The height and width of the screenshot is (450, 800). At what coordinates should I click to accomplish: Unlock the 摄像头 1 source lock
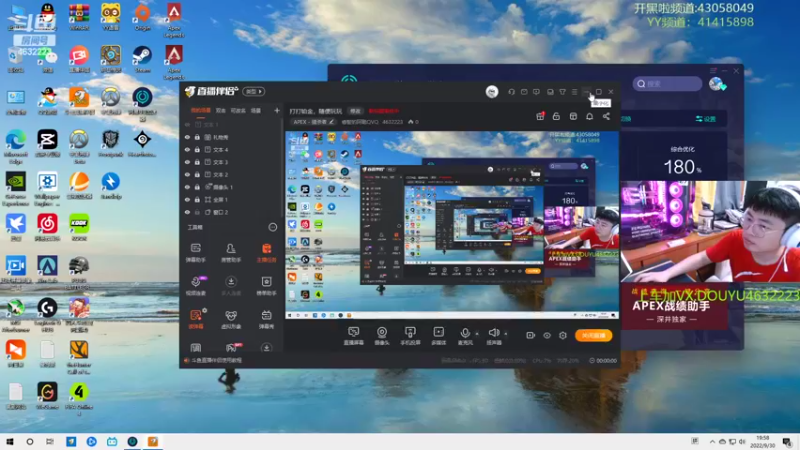click(x=197, y=187)
